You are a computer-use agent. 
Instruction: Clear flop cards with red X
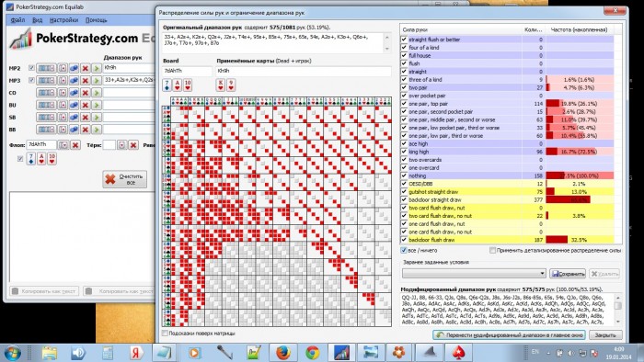click(x=75, y=145)
